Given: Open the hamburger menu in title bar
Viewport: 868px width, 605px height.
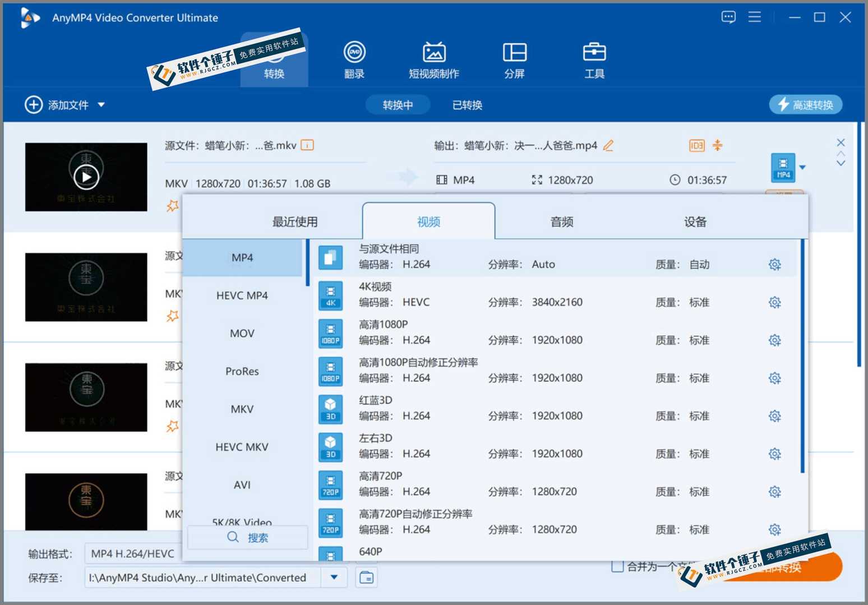Looking at the screenshot, I should 755,17.
